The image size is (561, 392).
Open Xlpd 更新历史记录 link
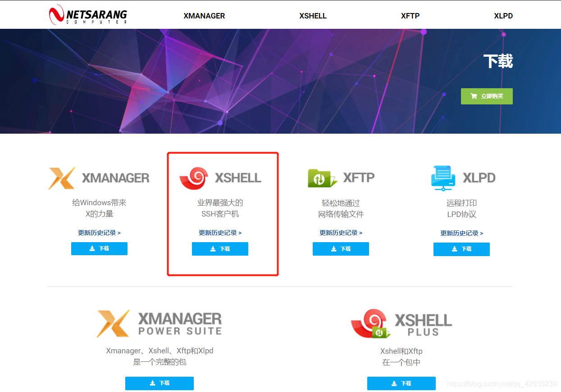461,233
